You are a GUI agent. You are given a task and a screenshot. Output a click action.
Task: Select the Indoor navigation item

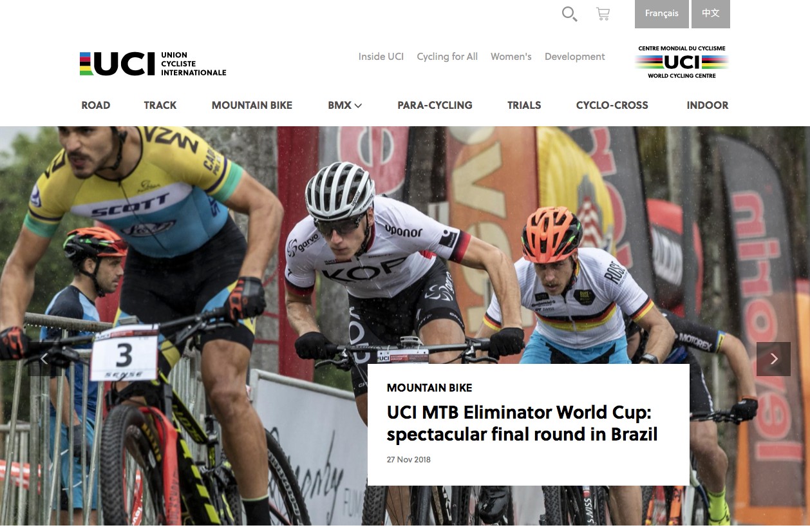(x=708, y=105)
